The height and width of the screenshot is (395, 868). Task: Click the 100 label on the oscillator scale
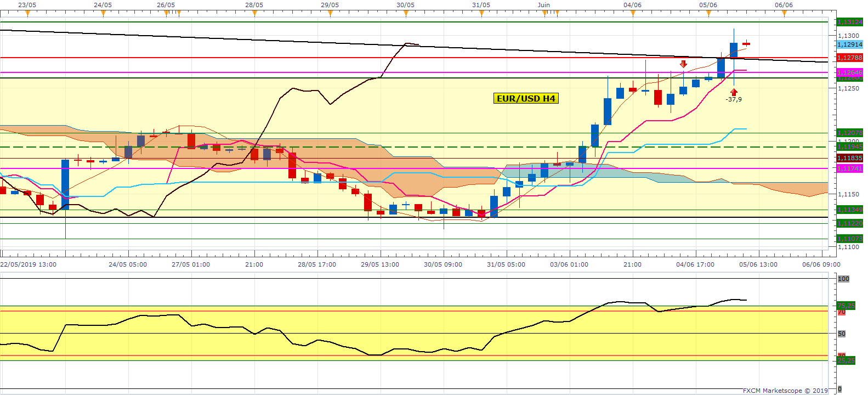pyautogui.click(x=843, y=279)
